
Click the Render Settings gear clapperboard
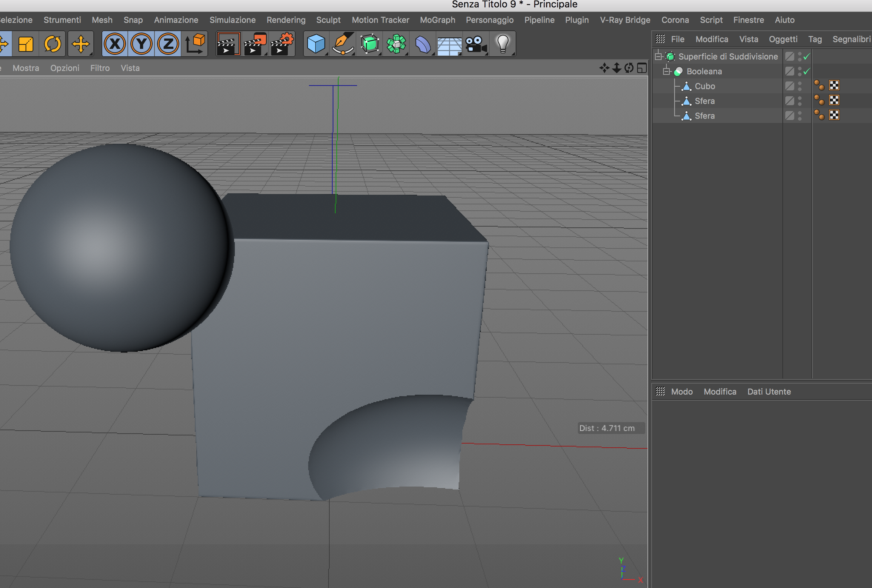(282, 44)
